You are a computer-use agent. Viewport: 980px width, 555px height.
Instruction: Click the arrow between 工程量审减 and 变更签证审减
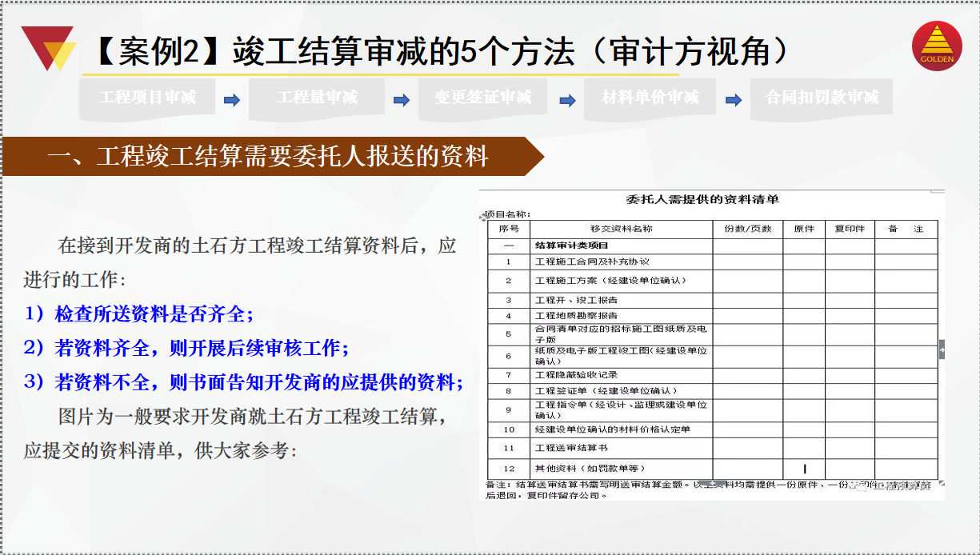click(402, 100)
